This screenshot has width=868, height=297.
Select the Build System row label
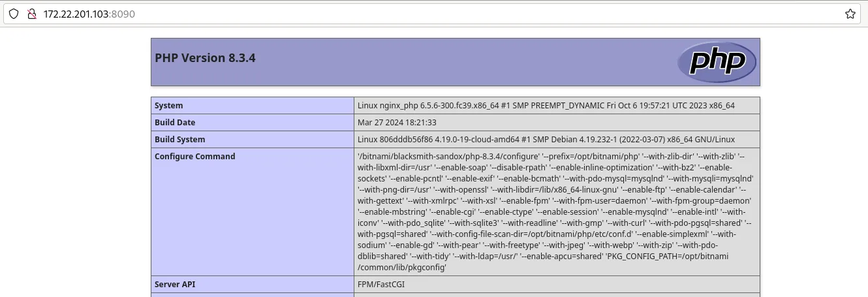253,140
